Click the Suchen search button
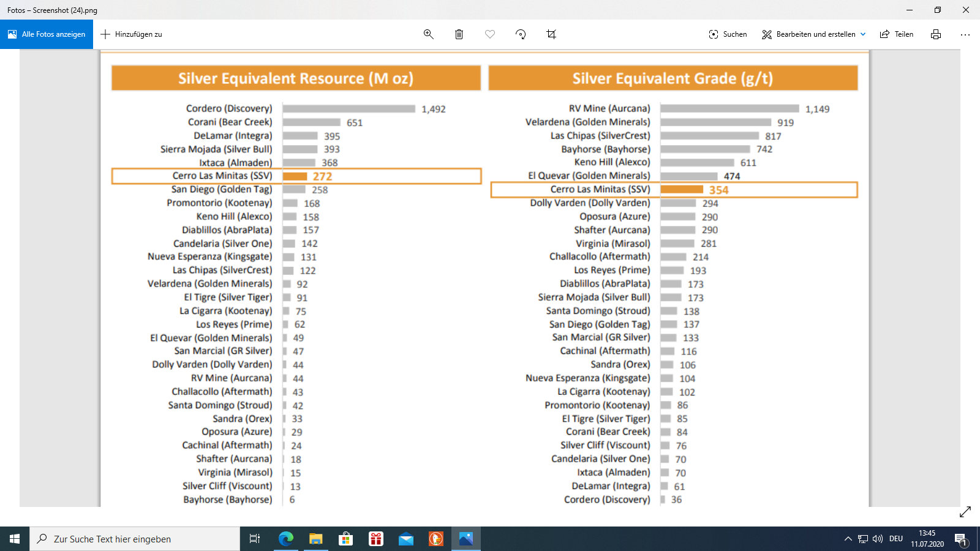This screenshot has height=551, width=980. 728,34
